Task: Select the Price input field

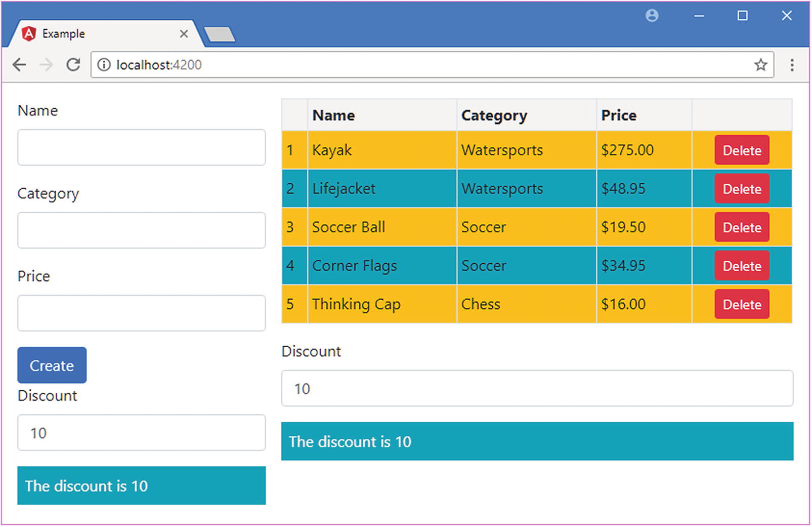Action: [x=142, y=313]
